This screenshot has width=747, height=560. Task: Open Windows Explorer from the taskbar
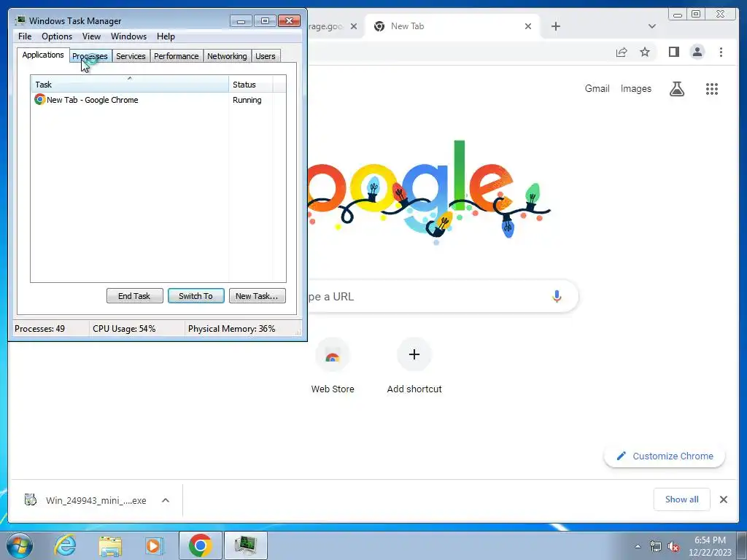point(110,545)
